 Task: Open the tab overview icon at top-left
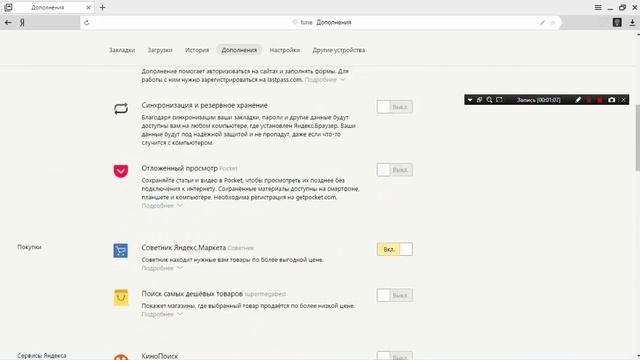(8, 7)
